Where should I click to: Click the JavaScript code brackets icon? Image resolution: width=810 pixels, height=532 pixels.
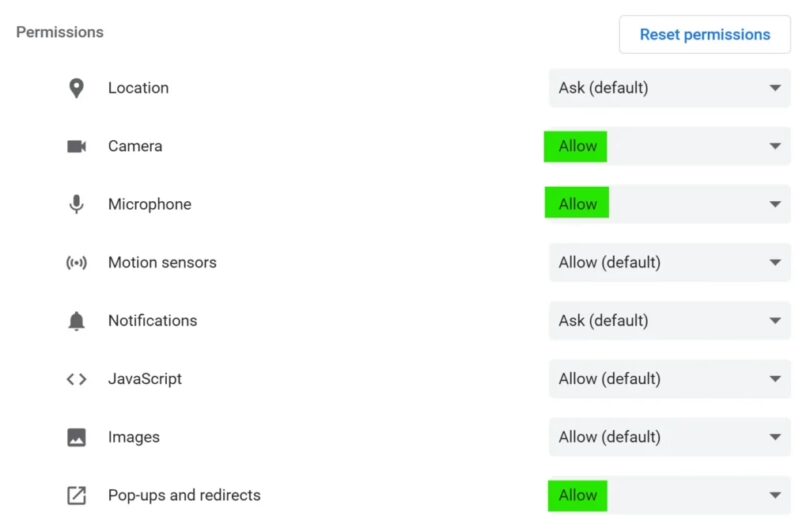(76, 379)
